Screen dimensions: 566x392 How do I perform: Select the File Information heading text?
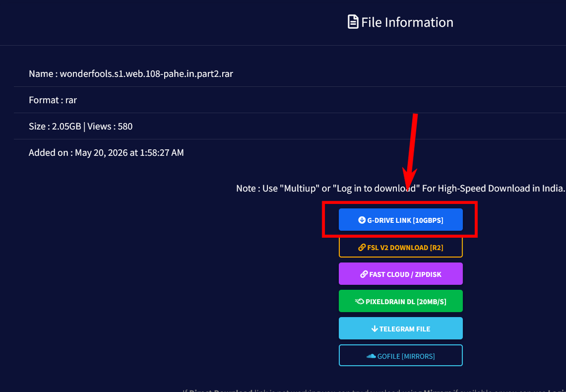407,22
